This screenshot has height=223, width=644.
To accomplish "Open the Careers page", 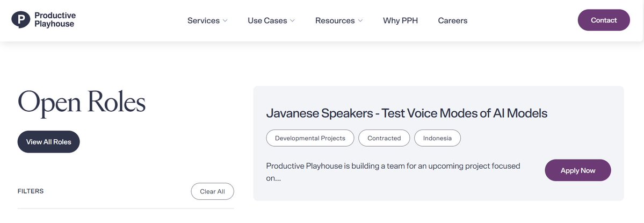I will [x=453, y=20].
